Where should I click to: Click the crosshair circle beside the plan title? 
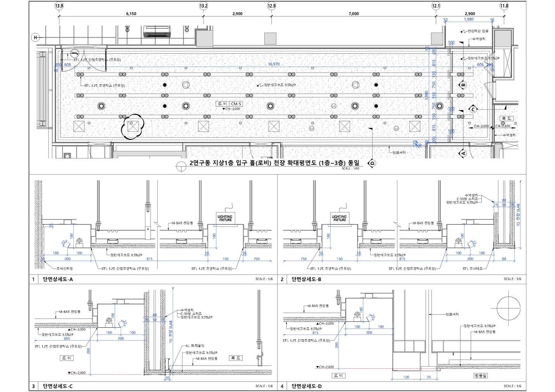pos(181,166)
